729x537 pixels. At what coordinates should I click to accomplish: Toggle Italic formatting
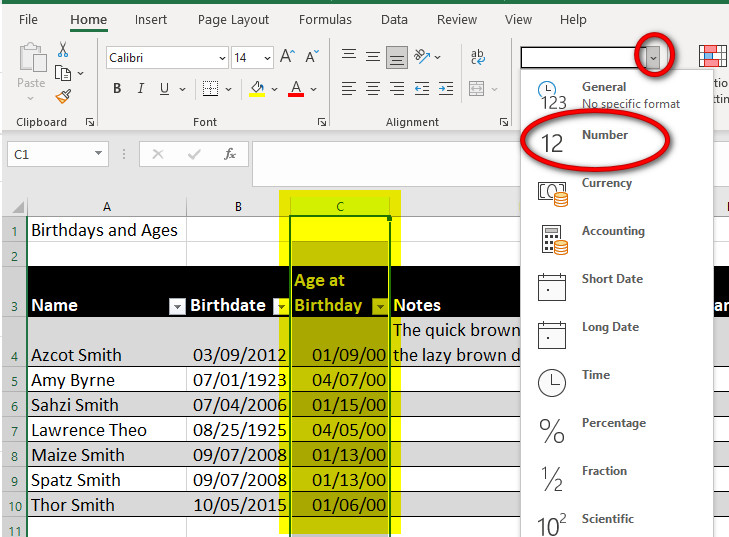pos(142,89)
